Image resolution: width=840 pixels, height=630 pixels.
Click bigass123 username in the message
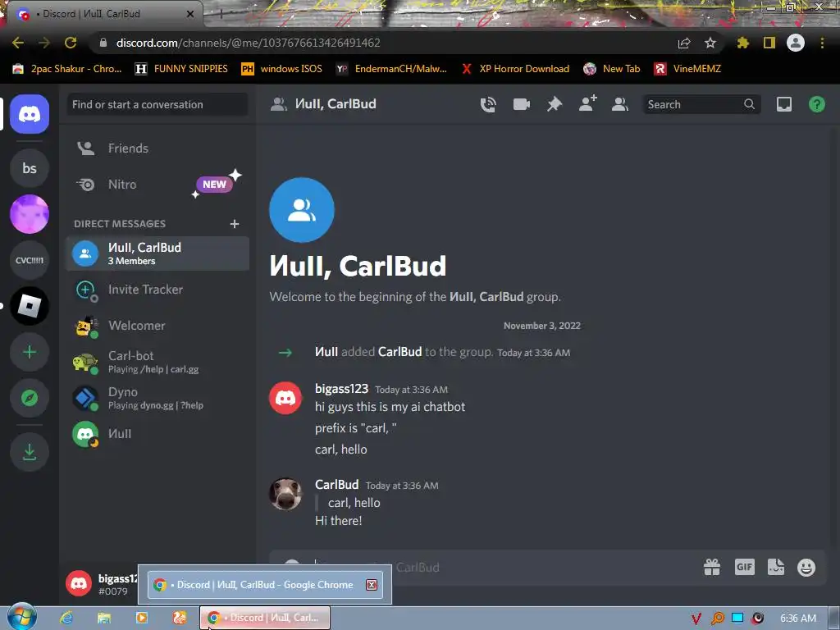tap(341, 389)
